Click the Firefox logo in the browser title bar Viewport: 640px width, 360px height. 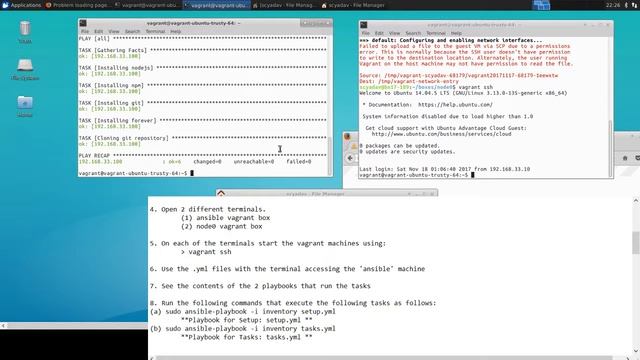coord(347,136)
